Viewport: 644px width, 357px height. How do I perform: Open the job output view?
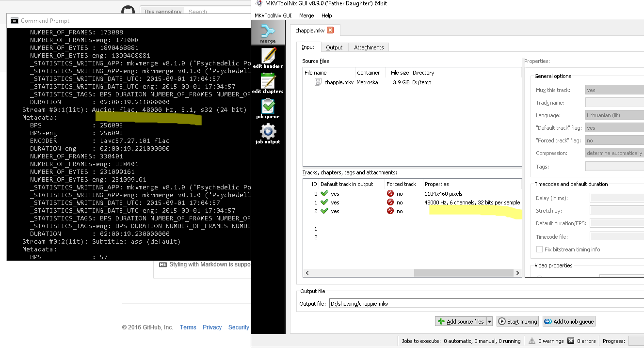[x=267, y=134]
